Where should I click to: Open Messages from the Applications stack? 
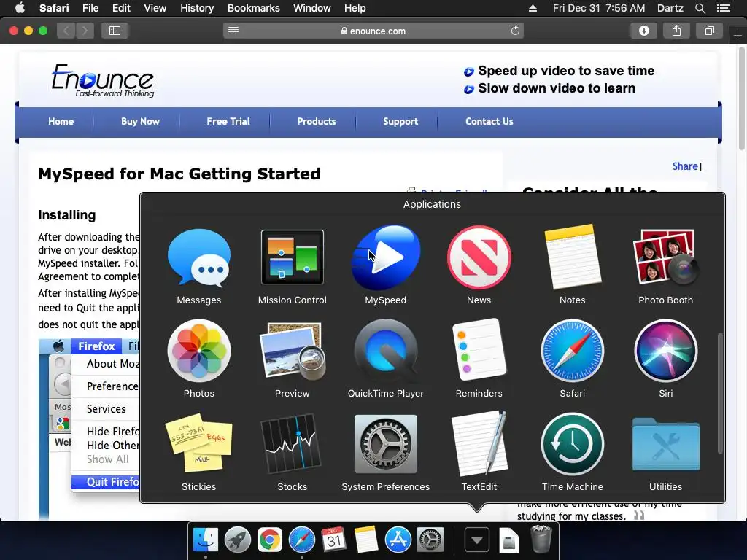[199, 257]
